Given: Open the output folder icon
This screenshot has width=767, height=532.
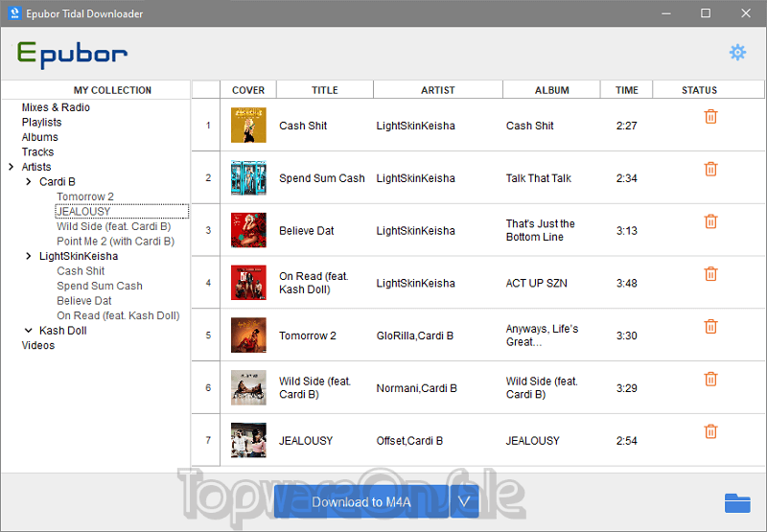Looking at the screenshot, I should point(737,503).
